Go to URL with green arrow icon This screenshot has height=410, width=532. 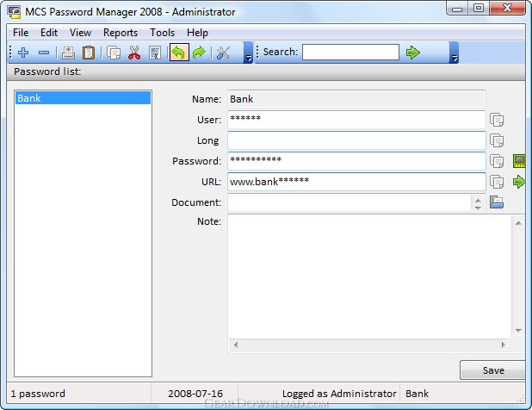coord(519,182)
